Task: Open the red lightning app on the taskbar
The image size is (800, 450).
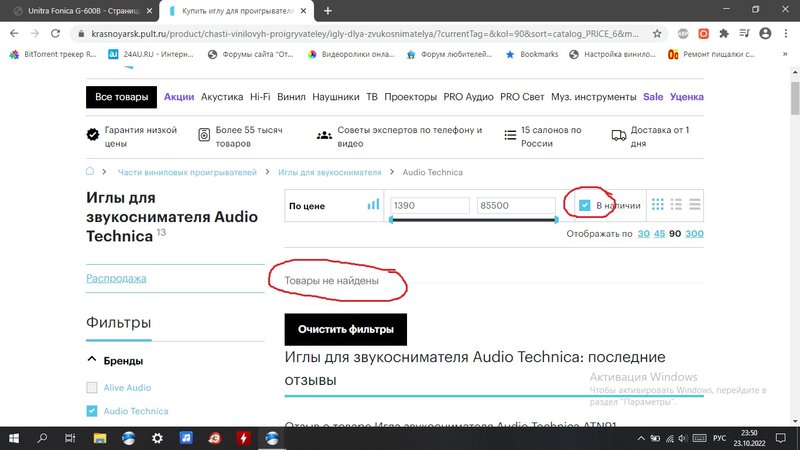Action: click(243, 438)
